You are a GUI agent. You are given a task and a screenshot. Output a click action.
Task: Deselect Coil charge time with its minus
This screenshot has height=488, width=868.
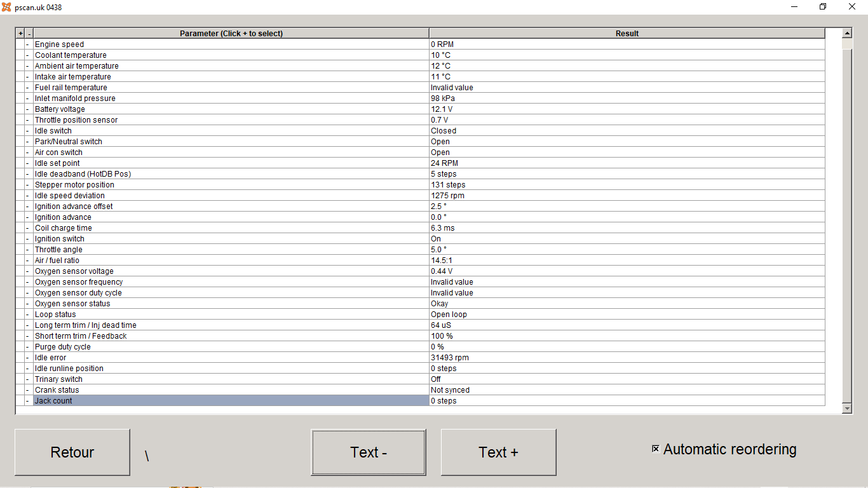29,228
